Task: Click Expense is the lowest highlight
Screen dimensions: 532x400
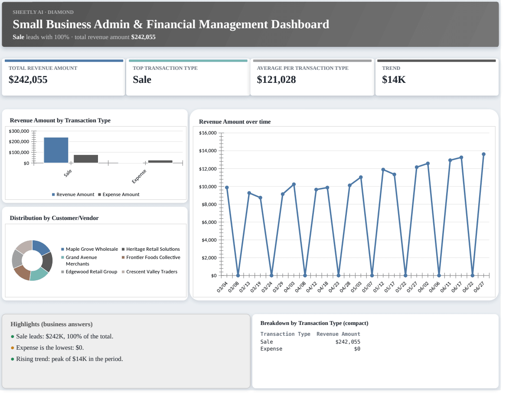Action: [x=47, y=348]
